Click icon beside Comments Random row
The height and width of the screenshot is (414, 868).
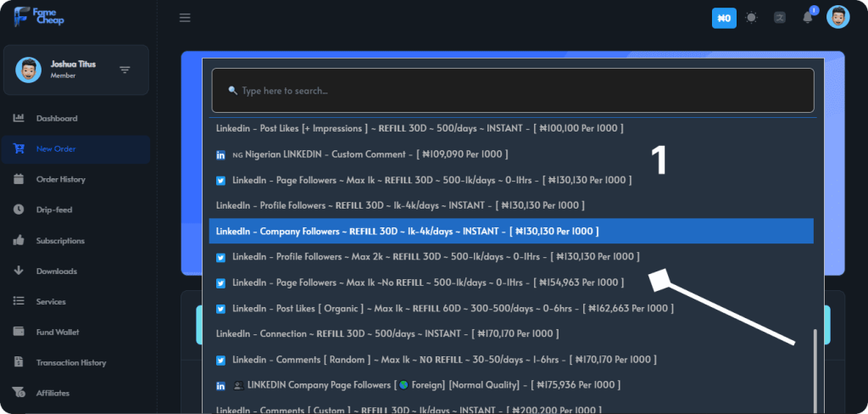click(x=221, y=361)
